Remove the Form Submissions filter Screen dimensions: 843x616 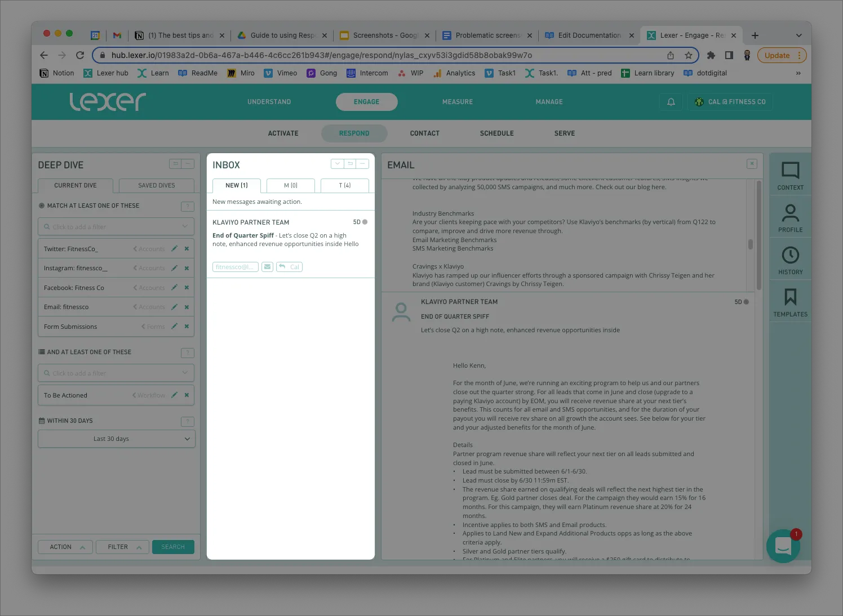(x=187, y=326)
